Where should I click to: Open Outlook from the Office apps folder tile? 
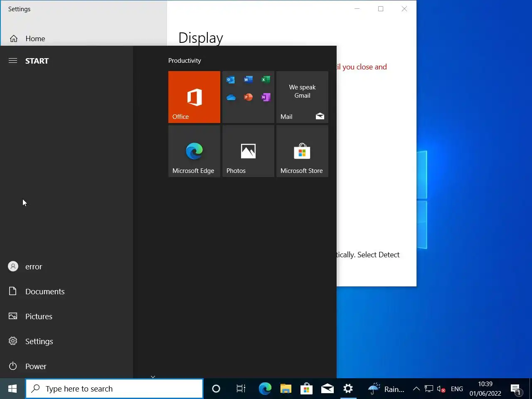[231, 79]
